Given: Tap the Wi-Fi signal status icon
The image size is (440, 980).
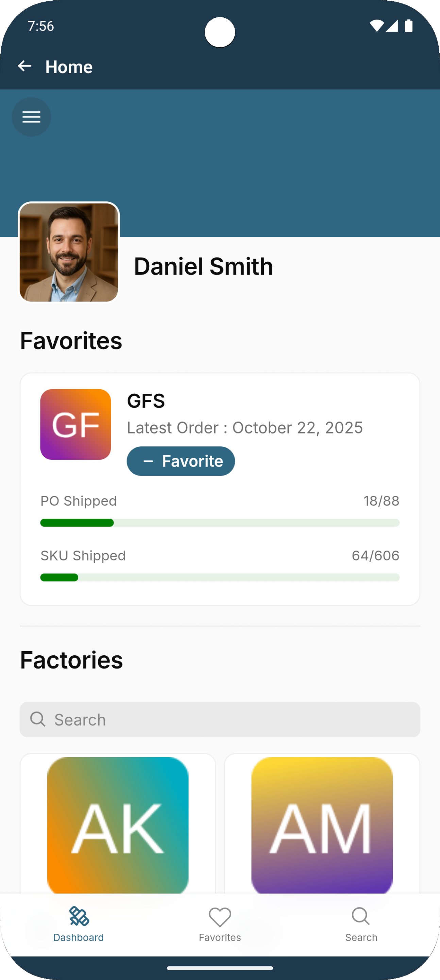Looking at the screenshot, I should (376, 26).
